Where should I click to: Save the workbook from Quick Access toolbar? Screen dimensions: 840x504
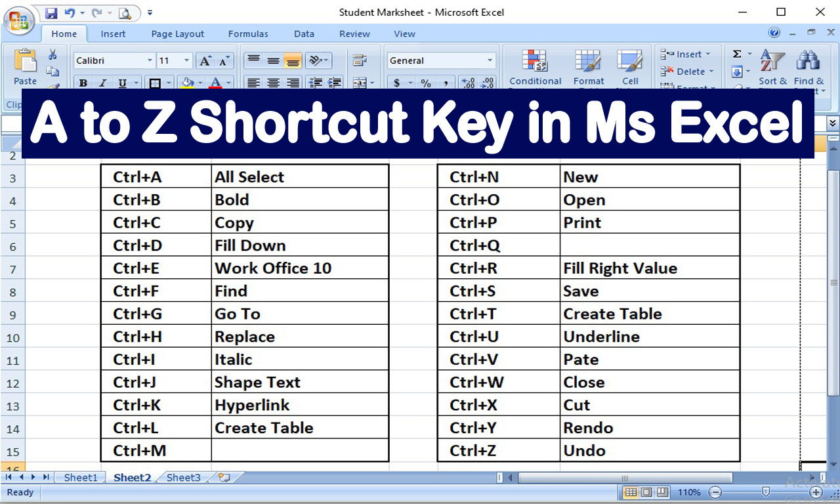point(52,12)
